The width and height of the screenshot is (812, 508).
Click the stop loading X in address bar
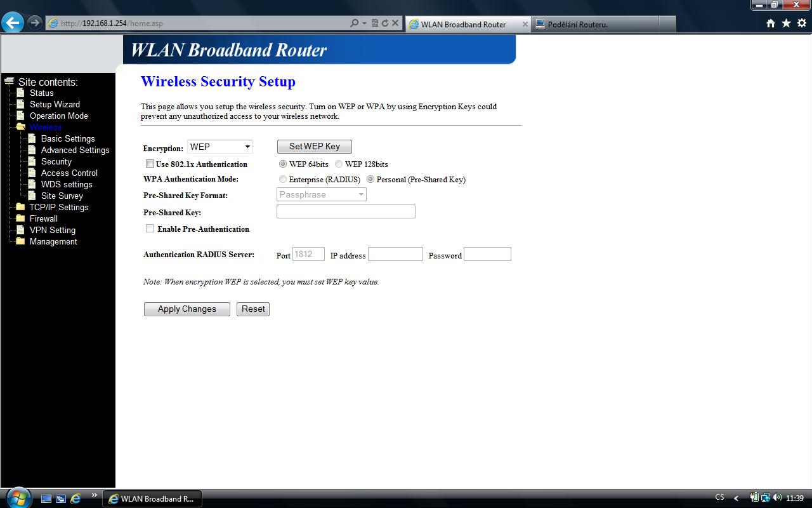(x=395, y=23)
